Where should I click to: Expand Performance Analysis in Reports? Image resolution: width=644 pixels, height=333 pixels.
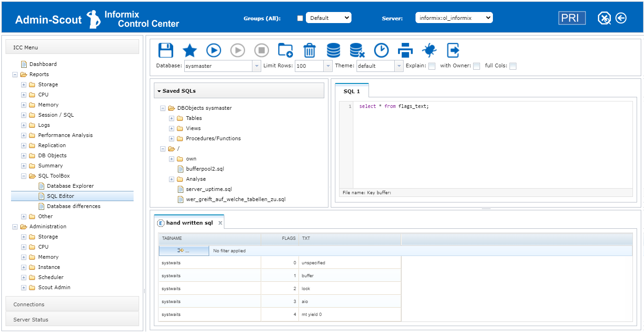[23, 135]
